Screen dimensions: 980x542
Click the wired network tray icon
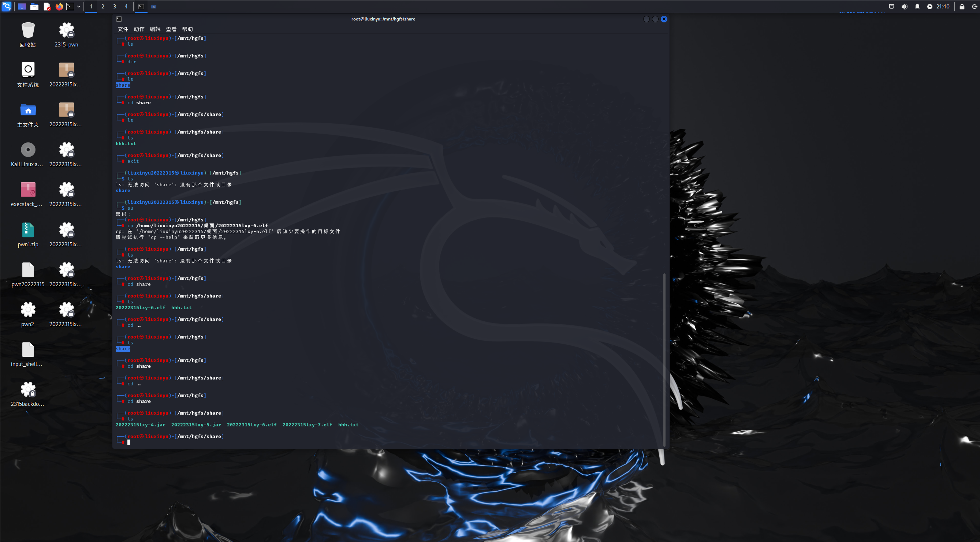pos(891,7)
